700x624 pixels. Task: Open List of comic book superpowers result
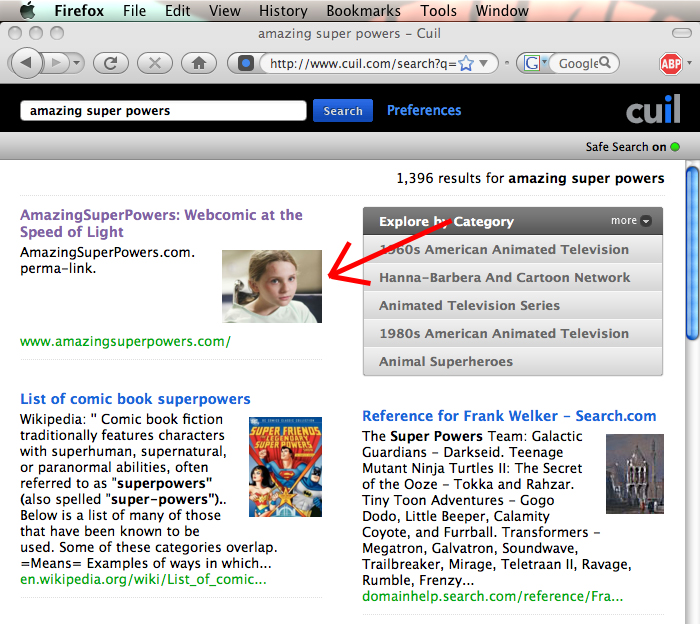[135, 399]
